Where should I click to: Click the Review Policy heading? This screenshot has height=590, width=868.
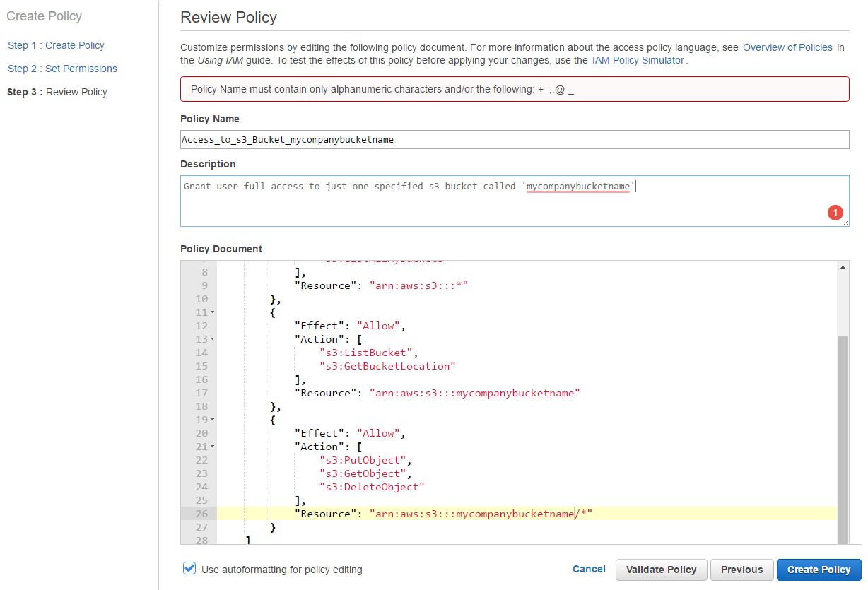(228, 18)
